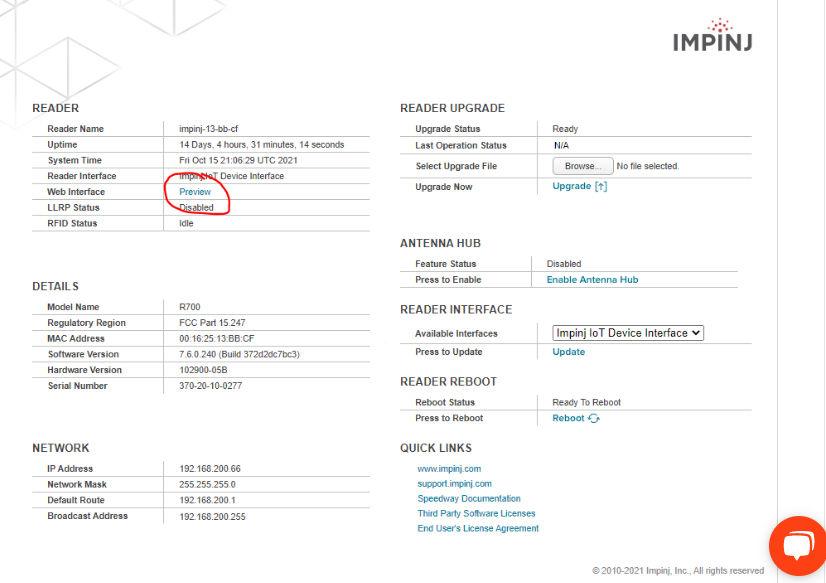Click Upgrade Status value Ready
826x583 pixels.
(x=565, y=129)
